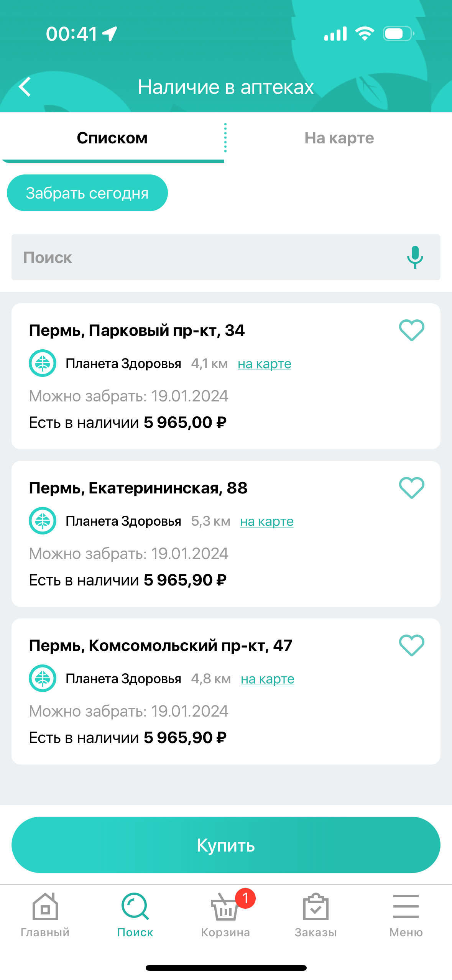Toggle the Забрать сегодня filter
The image size is (452, 980).
tap(87, 193)
